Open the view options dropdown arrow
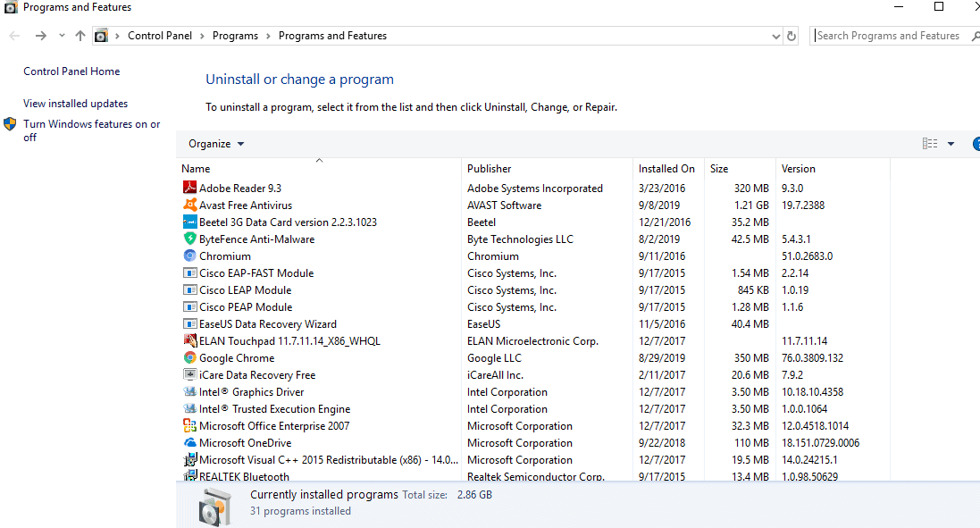980x528 pixels. pyautogui.click(x=951, y=144)
